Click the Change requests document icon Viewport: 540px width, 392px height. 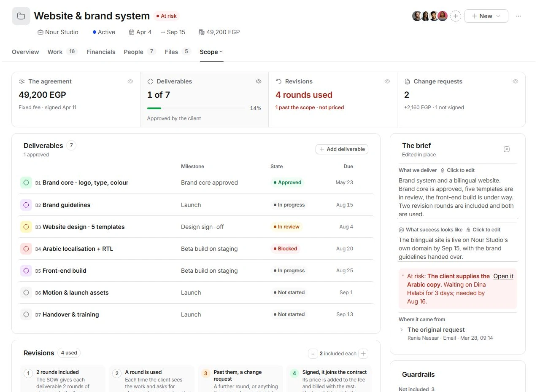[407, 81]
